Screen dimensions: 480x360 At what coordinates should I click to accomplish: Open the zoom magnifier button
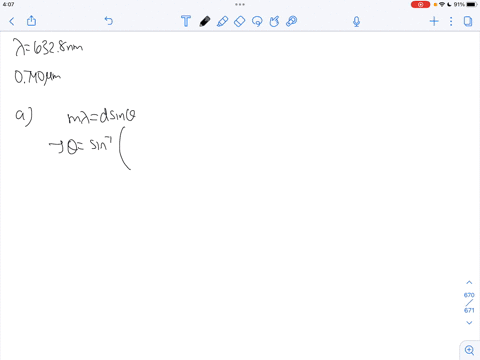pyautogui.click(x=469, y=350)
